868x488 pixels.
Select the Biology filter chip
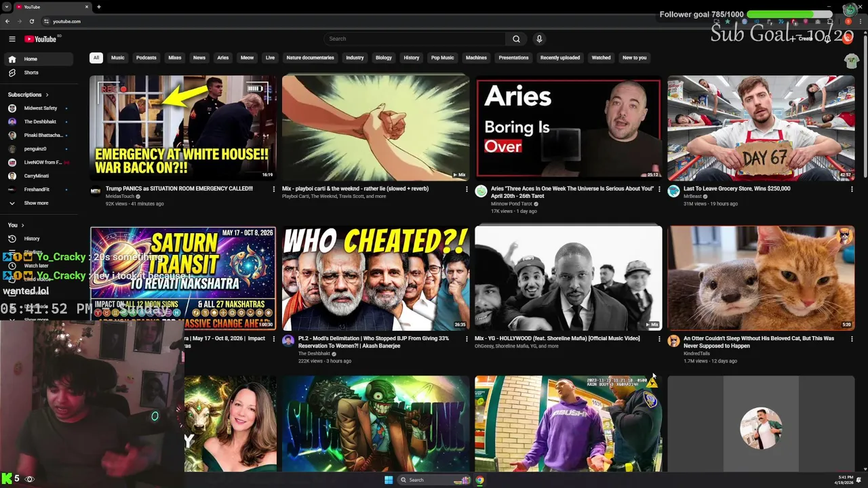coord(384,58)
